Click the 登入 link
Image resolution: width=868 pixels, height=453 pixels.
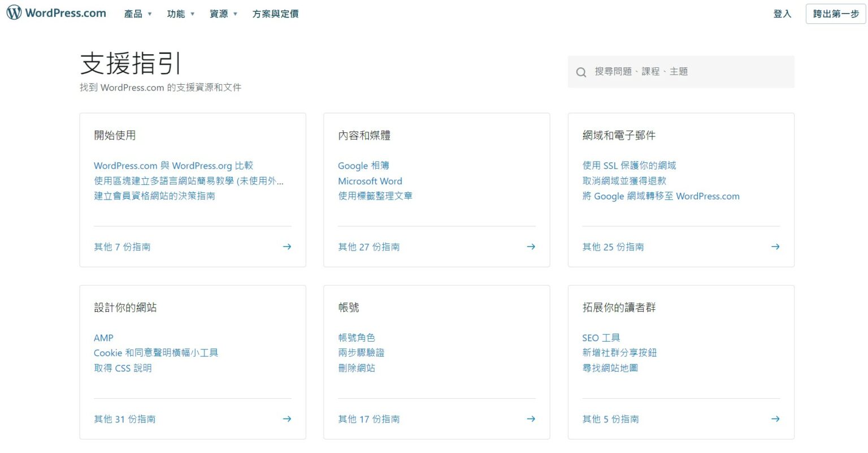(x=782, y=14)
